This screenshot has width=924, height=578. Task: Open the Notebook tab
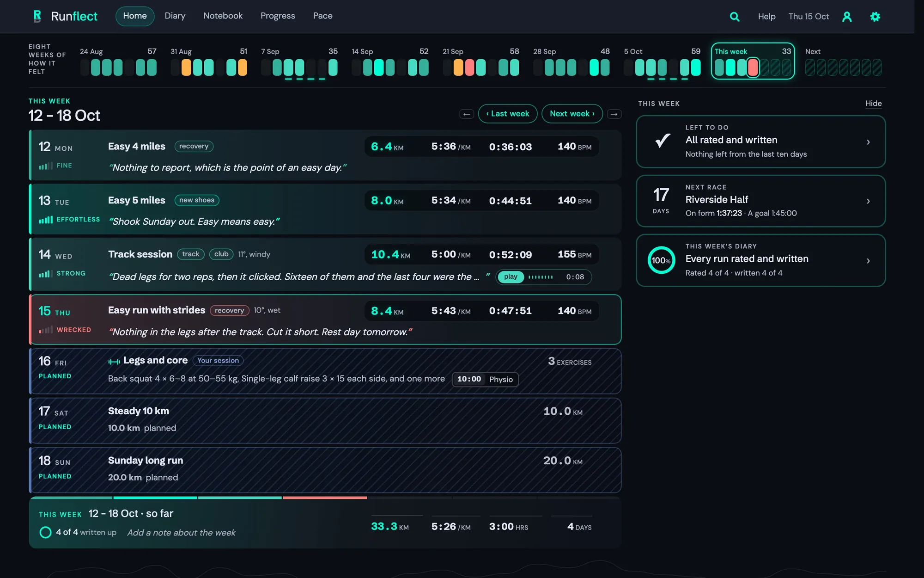[x=223, y=16]
